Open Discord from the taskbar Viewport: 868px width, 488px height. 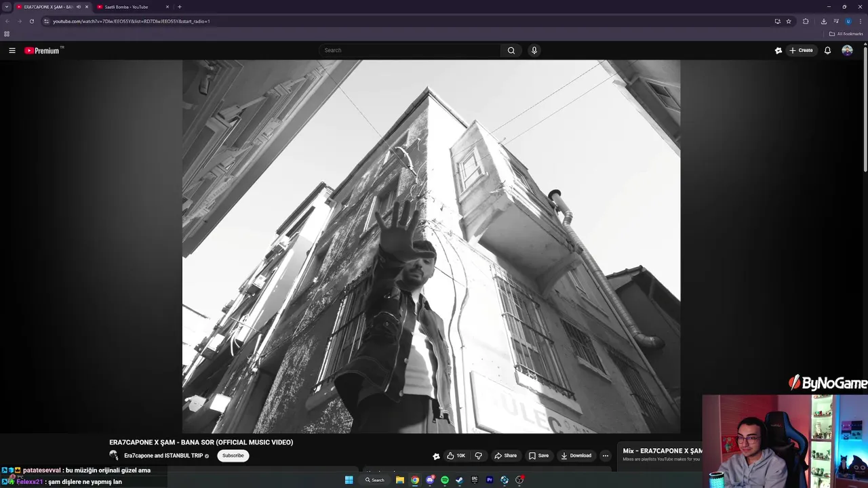[430, 480]
